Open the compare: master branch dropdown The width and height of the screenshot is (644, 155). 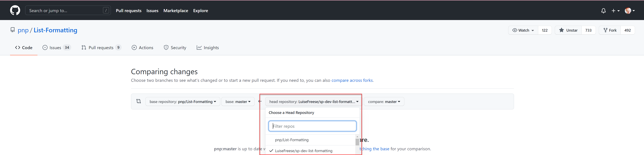point(384,102)
